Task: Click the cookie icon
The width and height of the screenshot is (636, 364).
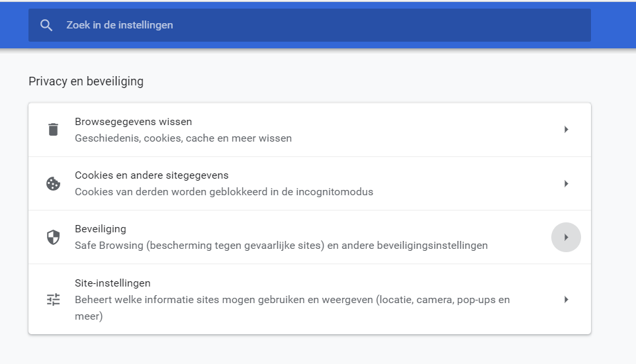Action: 53,184
